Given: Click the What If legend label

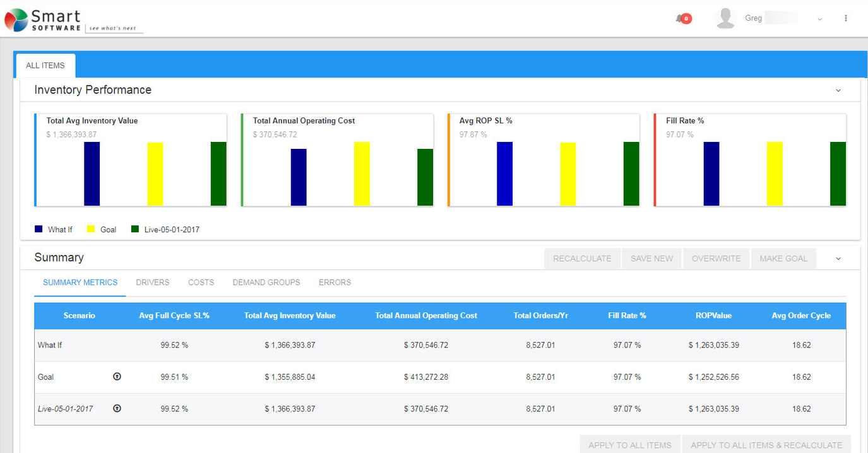Looking at the screenshot, I should (60, 230).
